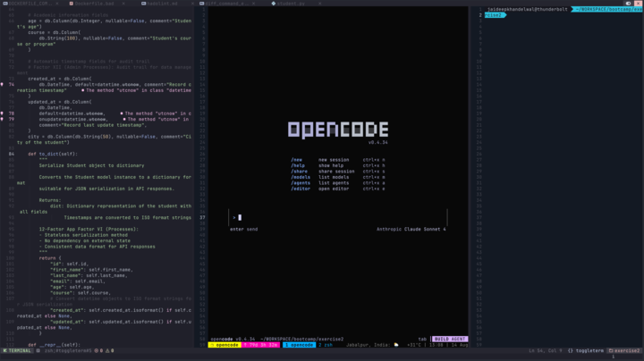Switch to the DOCKERFILE_COM tab
Screen dimensions: 644x361
pos(30,4)
